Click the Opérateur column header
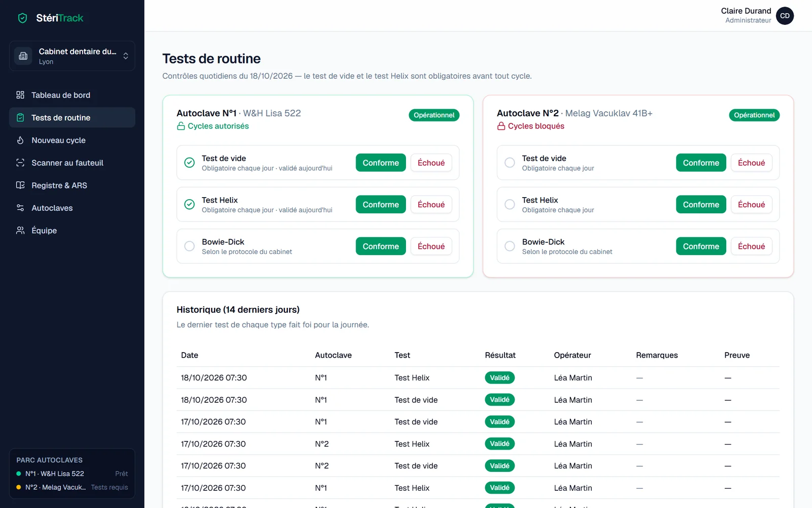The width and height of the screenshot is (812, 508). pyautogui.click(x=572, y=355)
